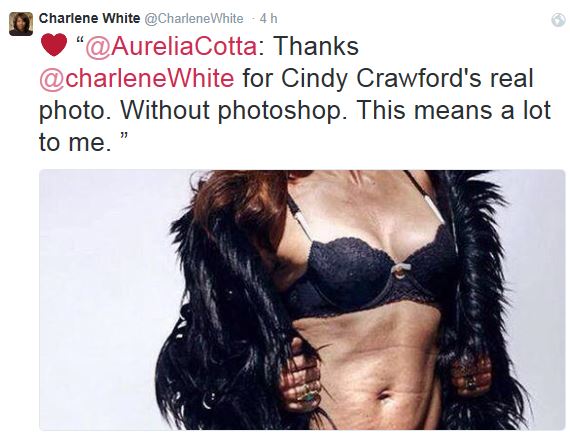Viewport: 570px width, 438px height.
Task: Expand the attached photo in the tweet
Action: coord(302,300)
